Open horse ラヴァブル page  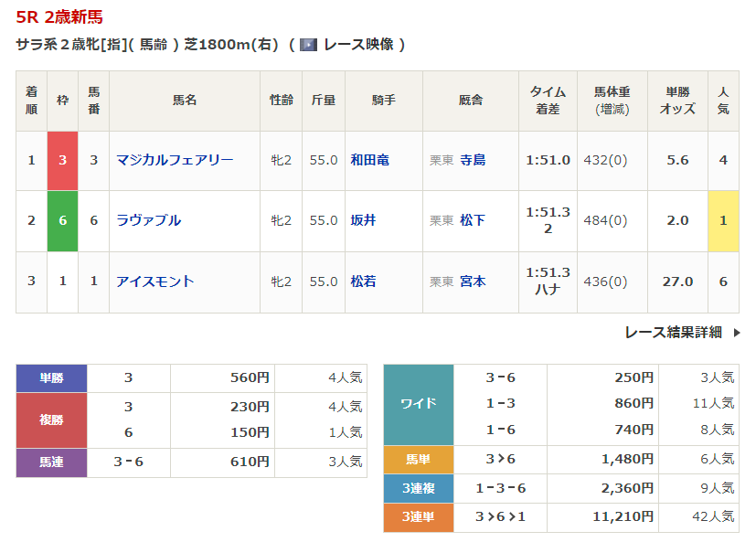click(148, 220)
